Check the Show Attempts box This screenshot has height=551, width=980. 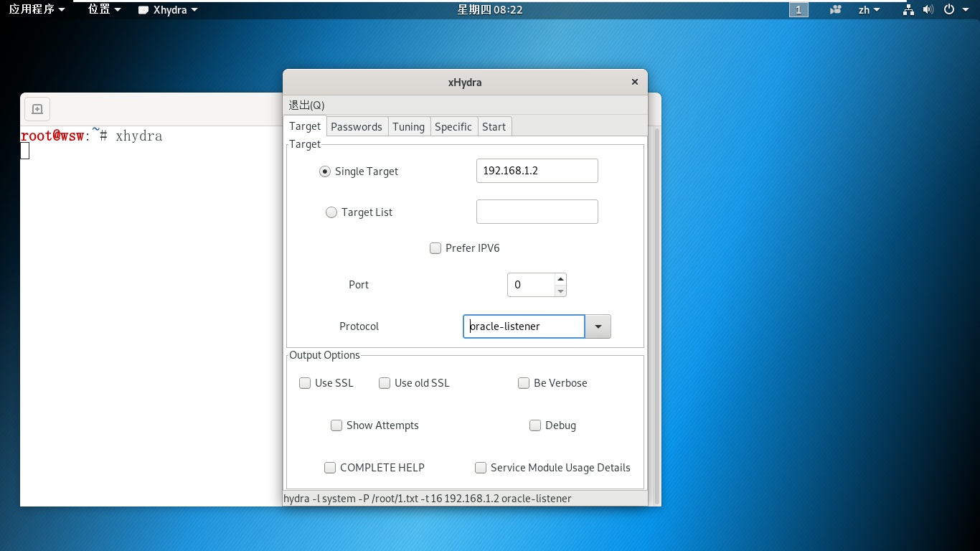click(336, 425)
